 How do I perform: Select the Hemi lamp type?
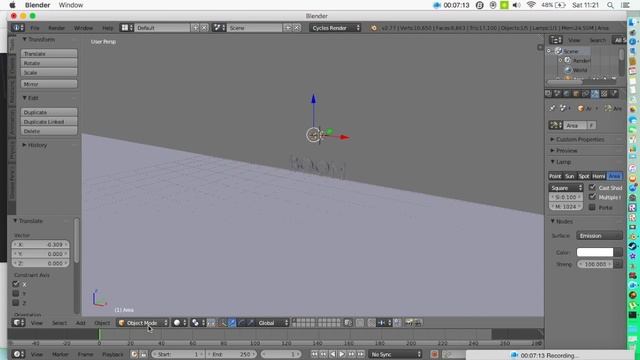[599, 176]
